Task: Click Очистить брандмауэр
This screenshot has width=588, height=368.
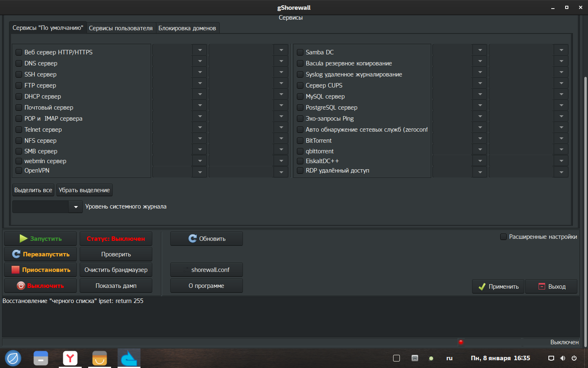Action: [116, 270]
